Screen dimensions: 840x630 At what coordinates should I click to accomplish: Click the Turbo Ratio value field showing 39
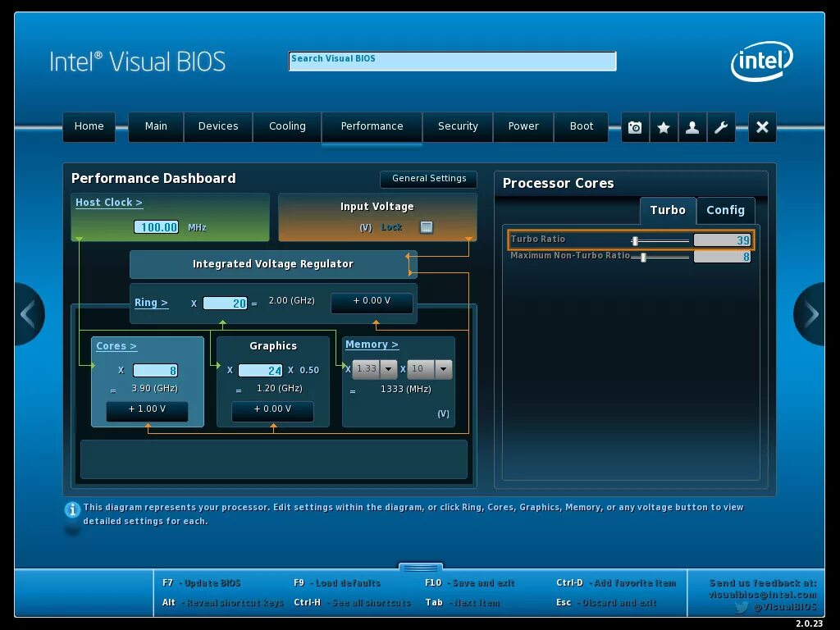click(x=722, y=240)
